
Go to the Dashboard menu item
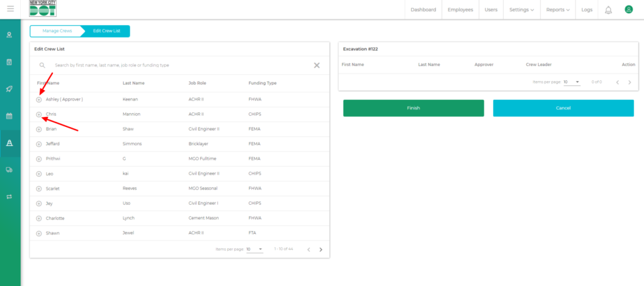pyautogui.click(x=423, y=10)
